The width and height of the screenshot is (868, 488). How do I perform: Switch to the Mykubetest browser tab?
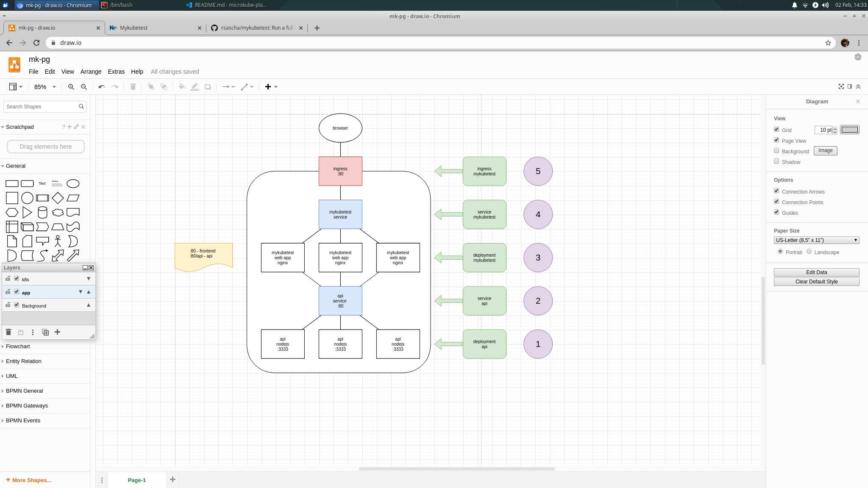click(134, 28)
